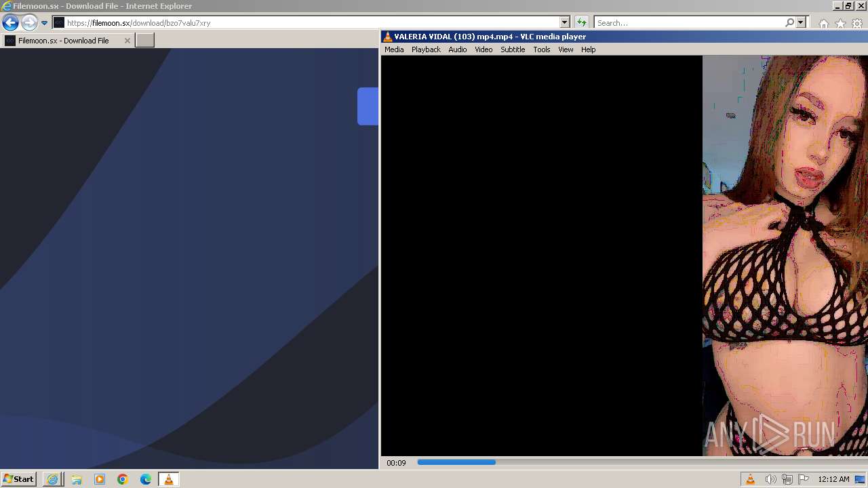
Task: Click the blue button on Filemoon page
Action: point(368,106)
